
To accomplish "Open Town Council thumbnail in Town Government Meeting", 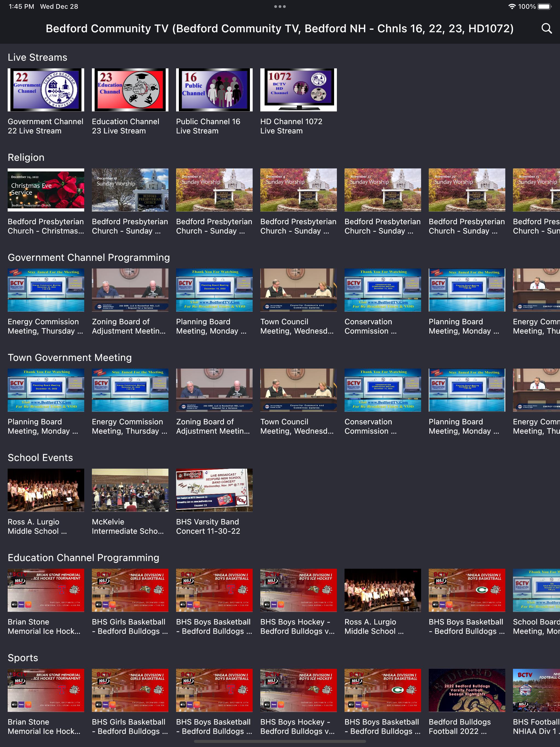I will pos(299,390).
